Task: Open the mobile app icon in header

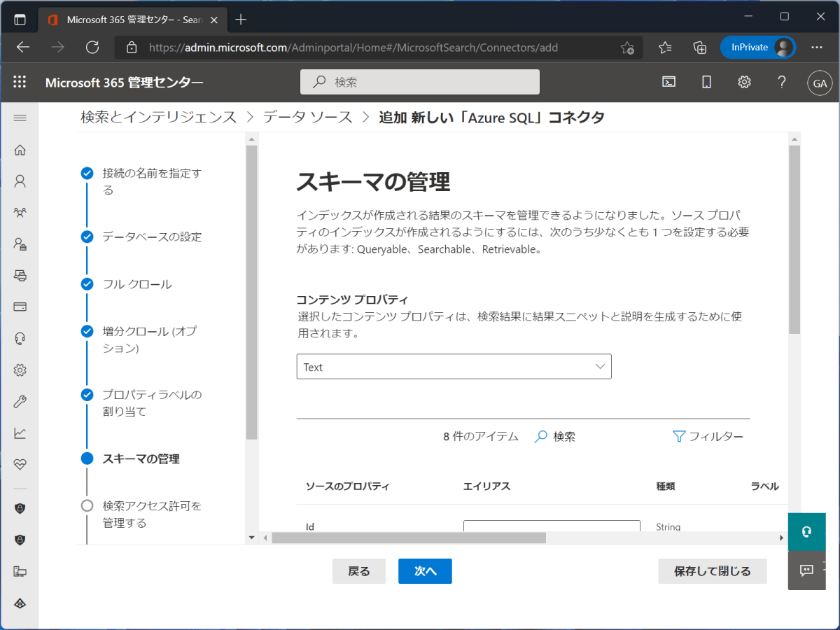Action: point(707,82)
